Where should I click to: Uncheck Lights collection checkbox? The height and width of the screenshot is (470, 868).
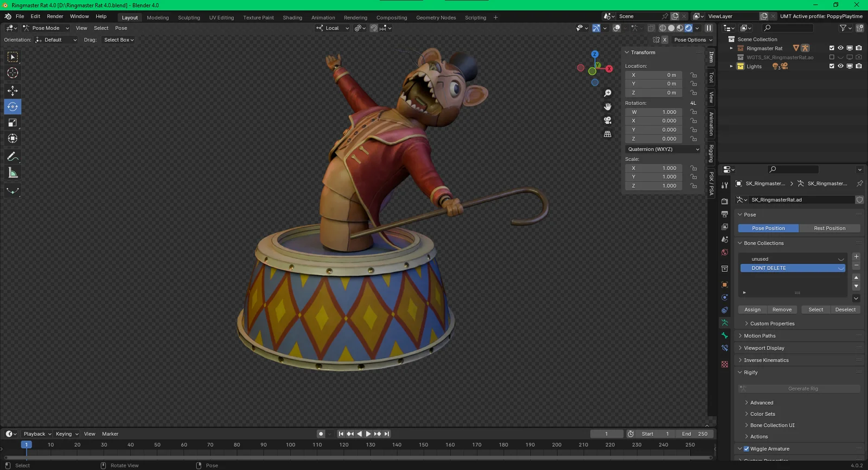pyautogui.click(x=832, y=66)
